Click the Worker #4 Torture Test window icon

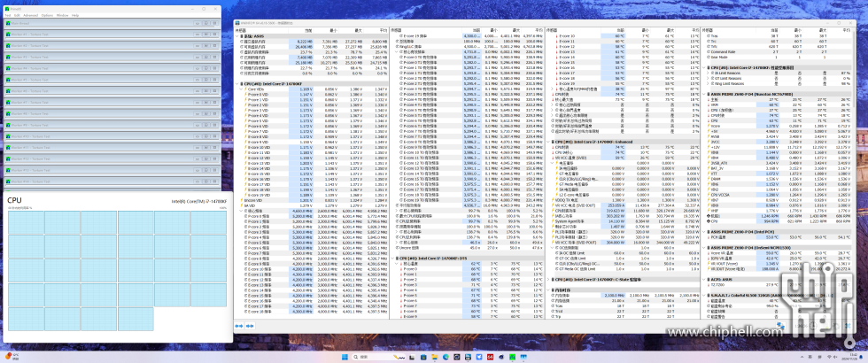pyautogui.click(x=8, y=68)
